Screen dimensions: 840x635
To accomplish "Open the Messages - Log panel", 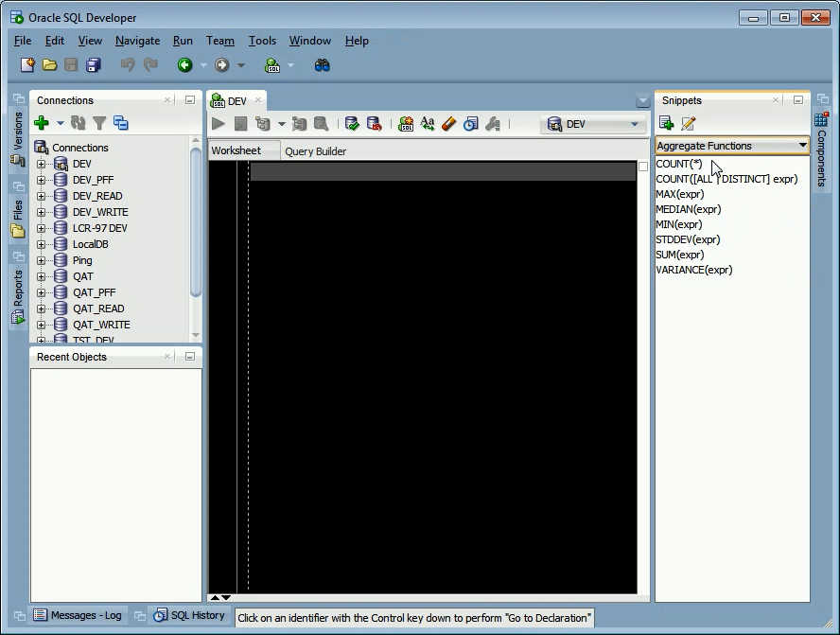I will [79, 615].
